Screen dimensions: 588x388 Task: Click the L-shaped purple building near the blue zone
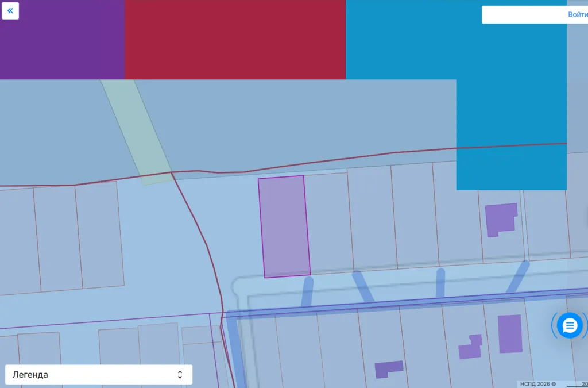click(498, 218)
